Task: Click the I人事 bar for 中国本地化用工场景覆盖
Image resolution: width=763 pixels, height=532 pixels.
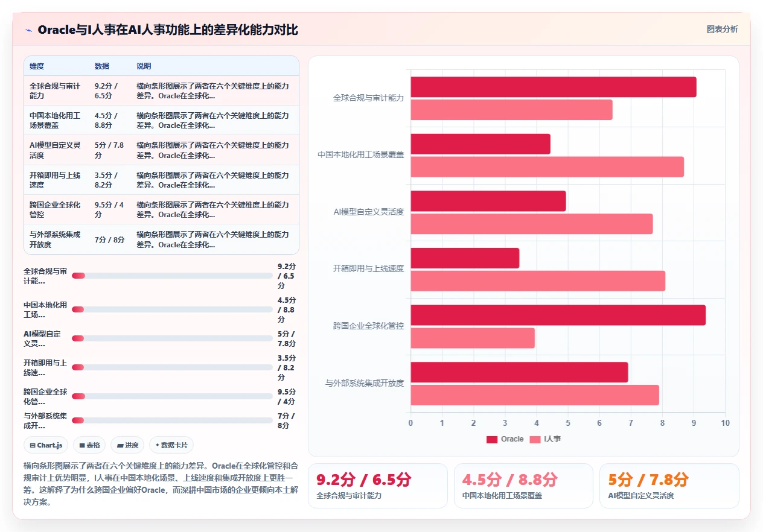Action: (548, 167)
